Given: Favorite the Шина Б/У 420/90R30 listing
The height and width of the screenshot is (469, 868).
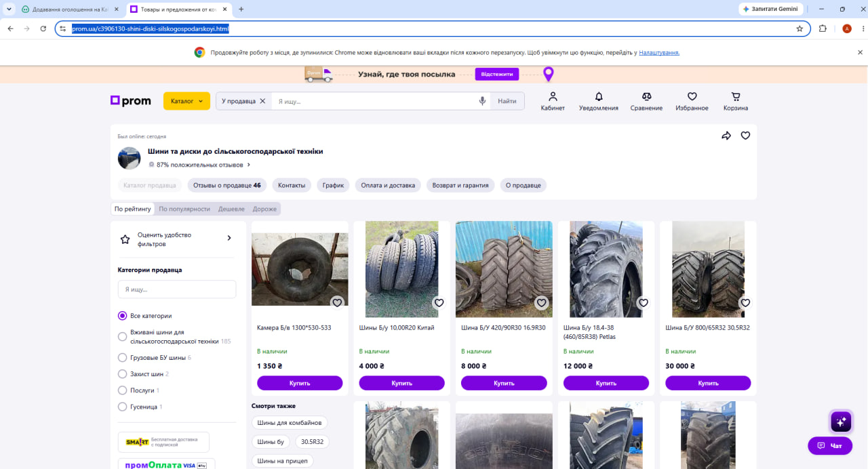Looking at the screenshot, I should coord(541,303).
